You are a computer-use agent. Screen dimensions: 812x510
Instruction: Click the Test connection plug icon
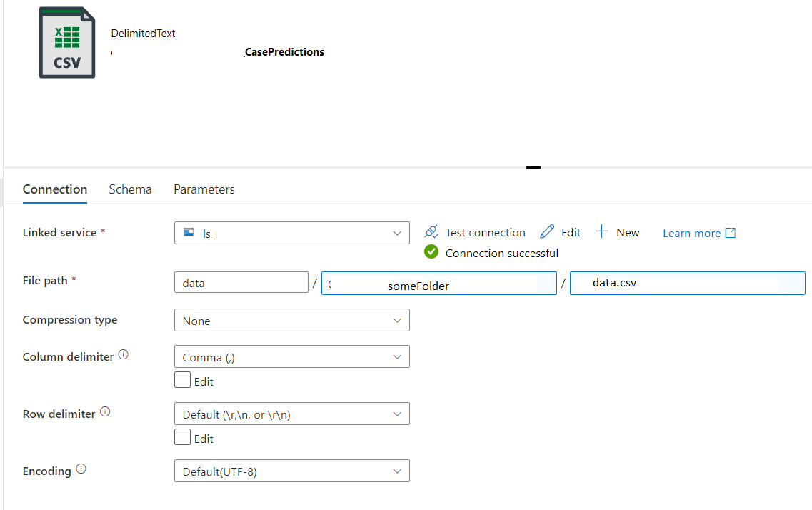point(431,232)
